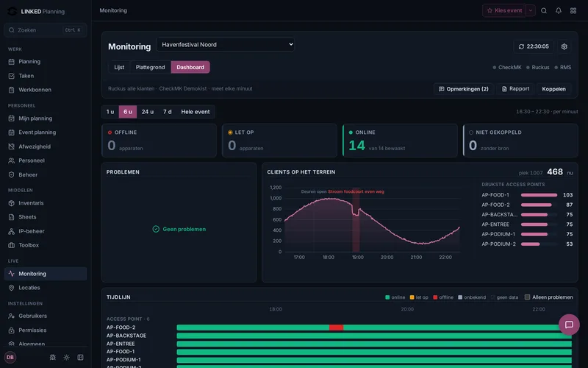
Task: Click the red foodcourt marker in chart
Action: tap(356, 219)
